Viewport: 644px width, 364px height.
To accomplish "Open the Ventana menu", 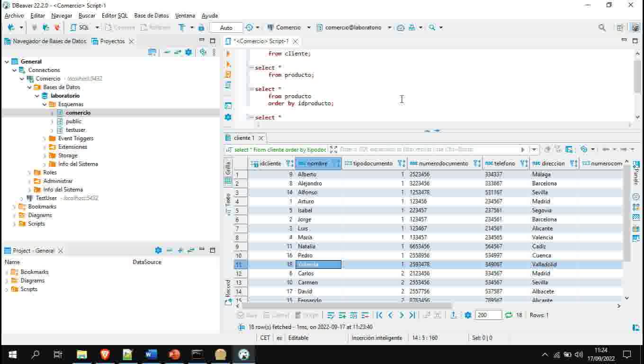I will pos(185,16).
